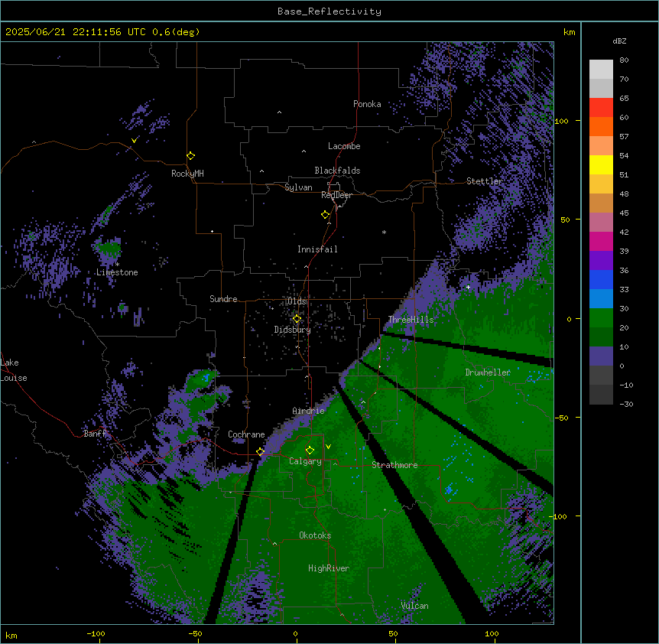Click the yellow V marker northwest of RockyMH
The image size is (659, 644).
[x=134, y=141]
